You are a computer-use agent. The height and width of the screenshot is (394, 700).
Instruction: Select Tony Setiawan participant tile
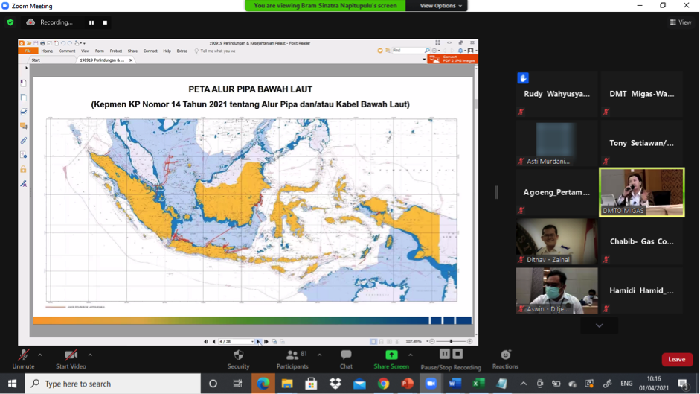tap(642, 143)
